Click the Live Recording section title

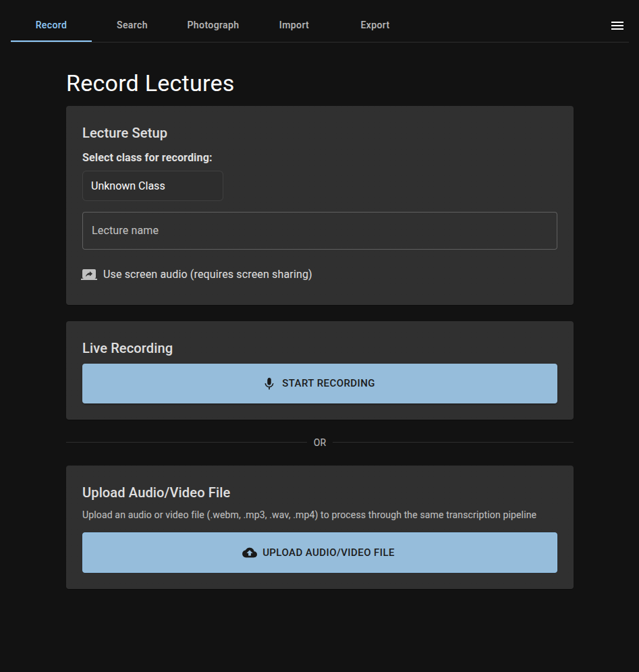coord(128,348)
